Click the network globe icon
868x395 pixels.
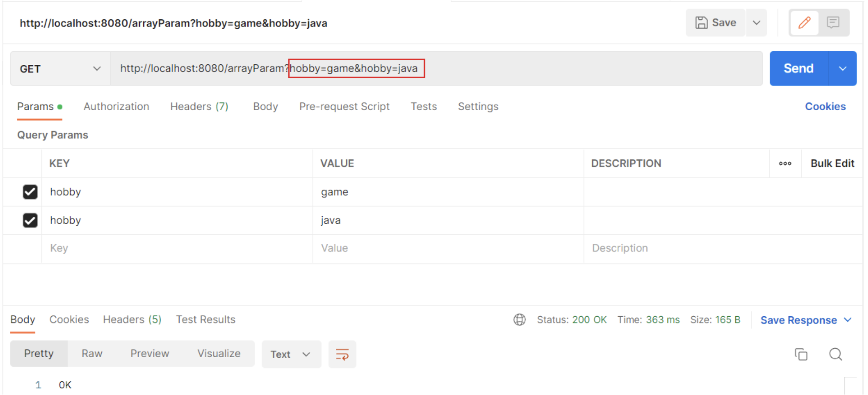[x=520, y=320]
